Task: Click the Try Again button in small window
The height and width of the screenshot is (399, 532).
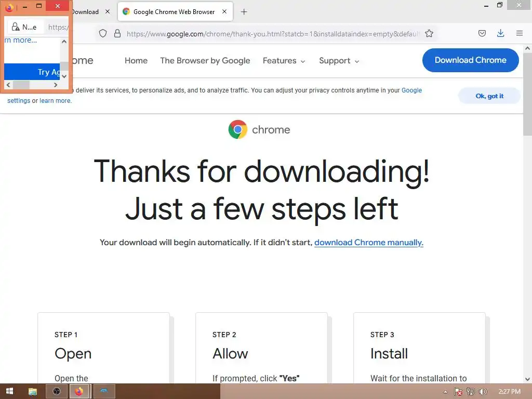Action: point(32,72)
